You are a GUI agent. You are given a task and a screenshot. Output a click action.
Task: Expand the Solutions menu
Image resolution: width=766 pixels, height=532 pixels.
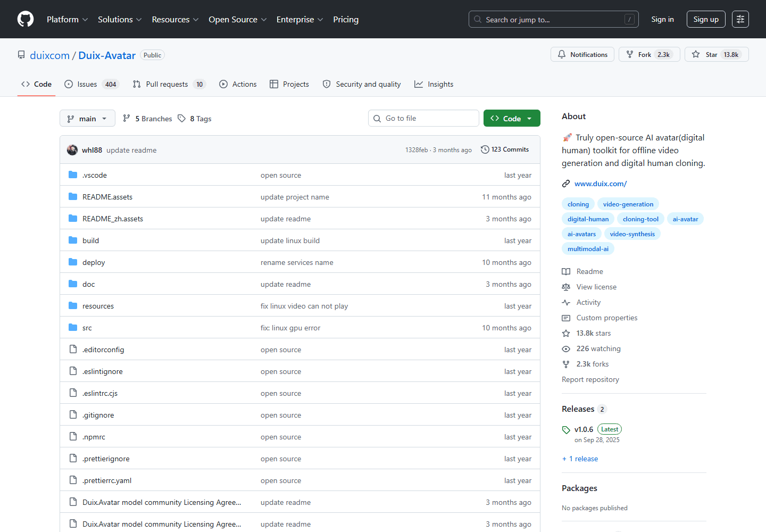tap(120, 19)
